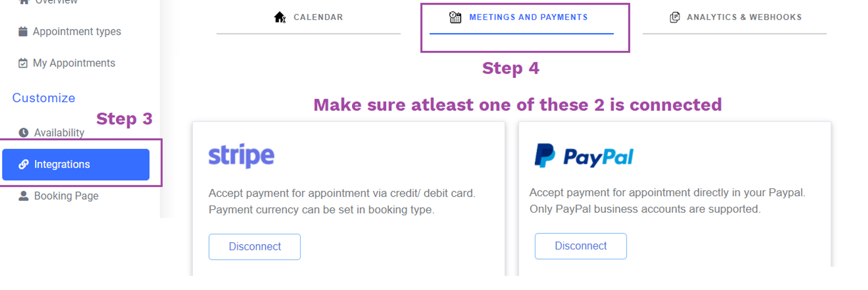Click the calendar icon beside Appointment types

coord(23,31)
